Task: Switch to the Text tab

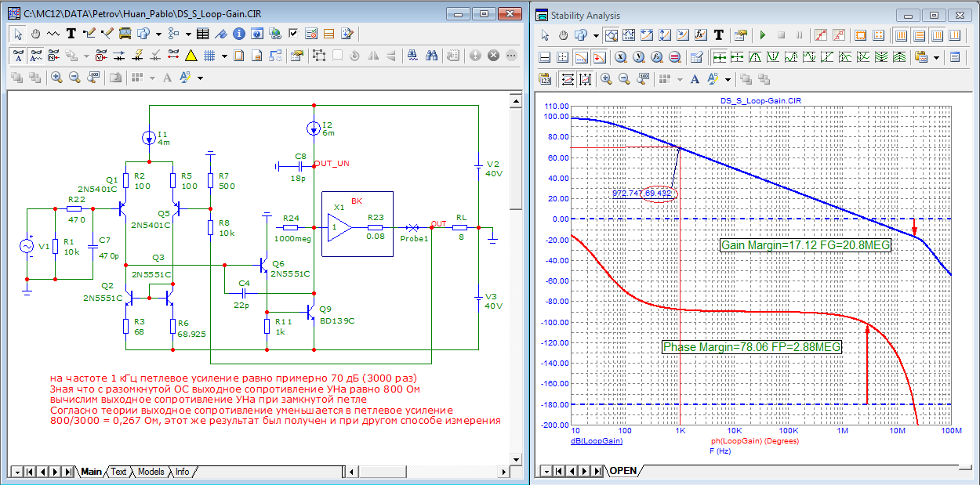Action: click(x=118, y=472)
